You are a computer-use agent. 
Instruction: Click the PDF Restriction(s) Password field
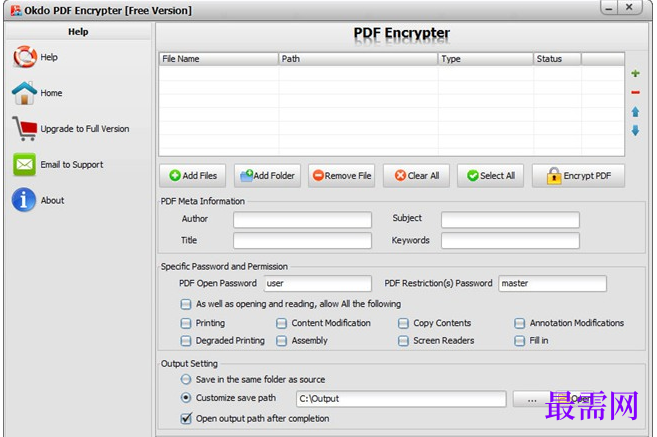pos(552,283)
